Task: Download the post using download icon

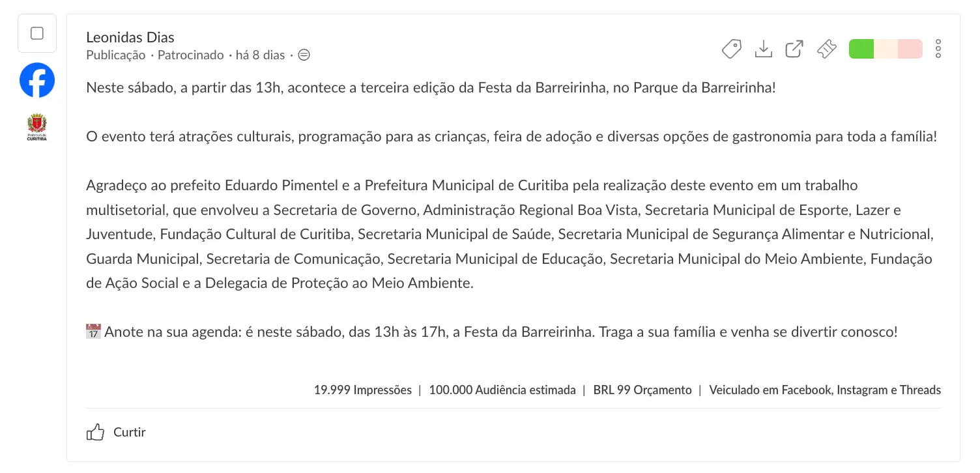Action: (763, 49)
